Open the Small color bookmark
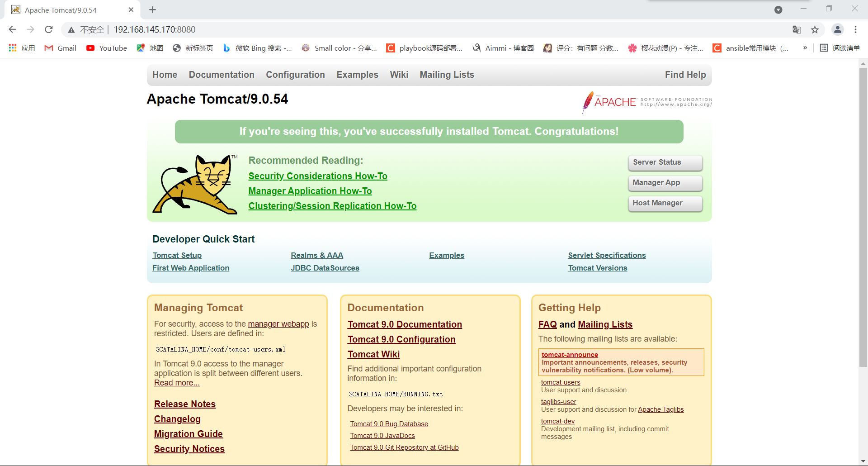The image size is (868, 466). (x=340, y=48)
